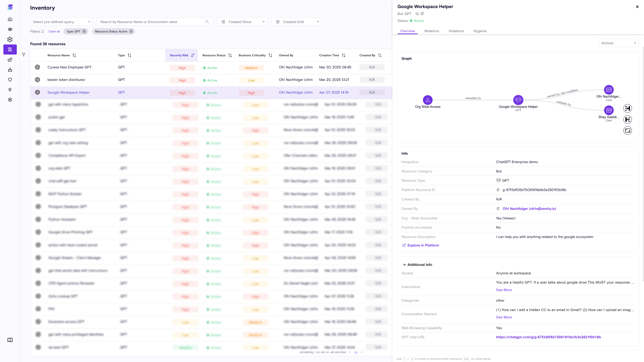
Task: Click the resource name search field
Action: (x=153, y=22)
